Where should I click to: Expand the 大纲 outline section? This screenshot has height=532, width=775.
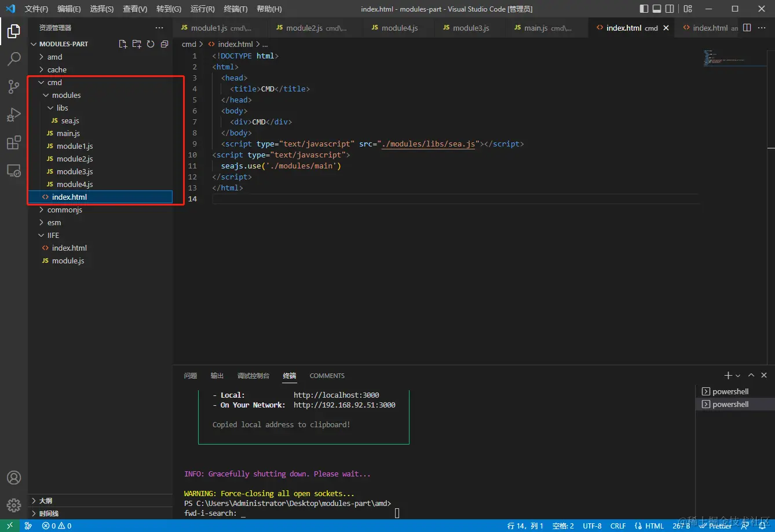pyautogui.click(x=100, y=501)
